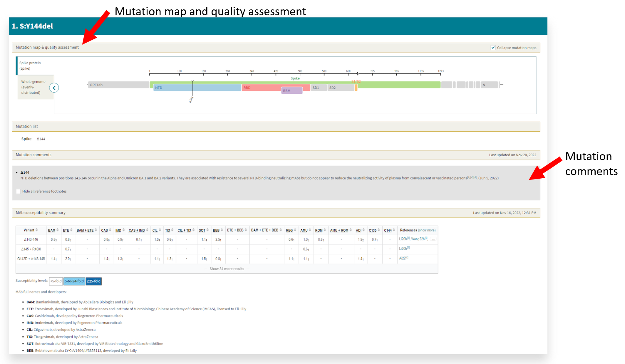The width and height of the screenshot is (625, 364).
Task: Sort by ADI column sort icon
Action: (364, 230)
